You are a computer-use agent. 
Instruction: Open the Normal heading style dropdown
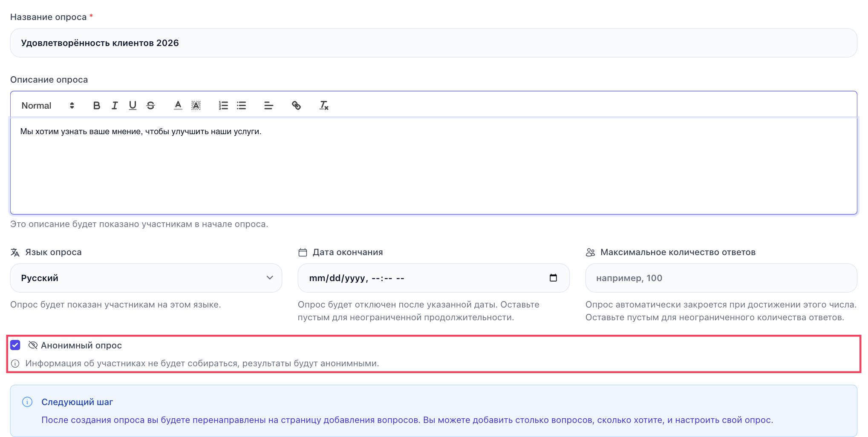pos(48,105)
